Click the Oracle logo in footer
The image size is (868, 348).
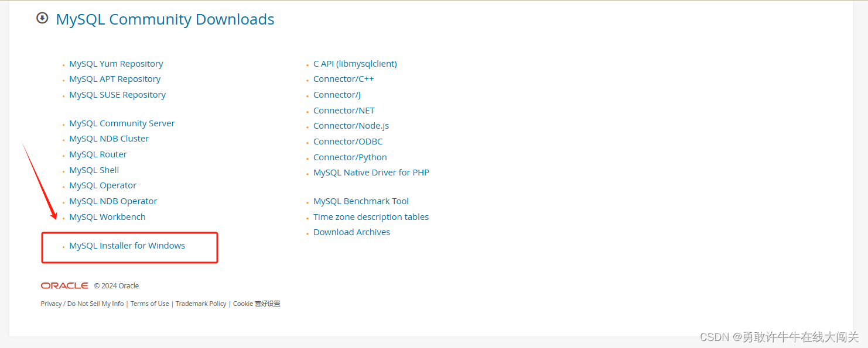(64, 285)
